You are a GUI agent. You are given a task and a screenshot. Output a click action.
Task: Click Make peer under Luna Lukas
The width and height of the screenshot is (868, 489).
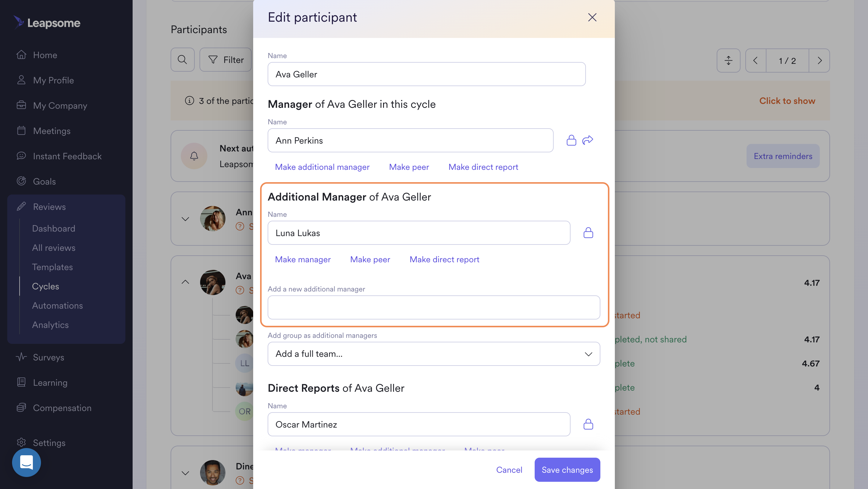[x=370, y=259]
